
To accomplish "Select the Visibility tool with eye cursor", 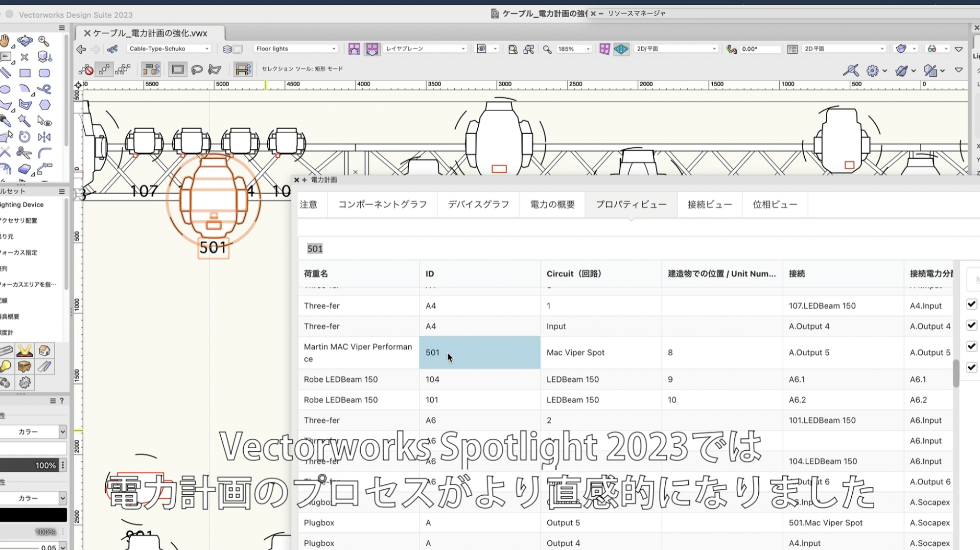I will pos(45,121).
